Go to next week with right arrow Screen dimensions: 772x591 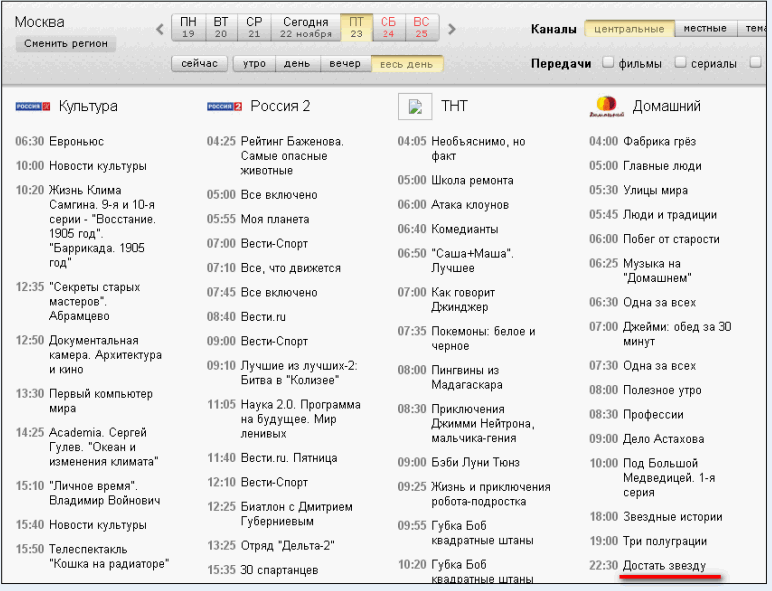[x=448, y=29]
